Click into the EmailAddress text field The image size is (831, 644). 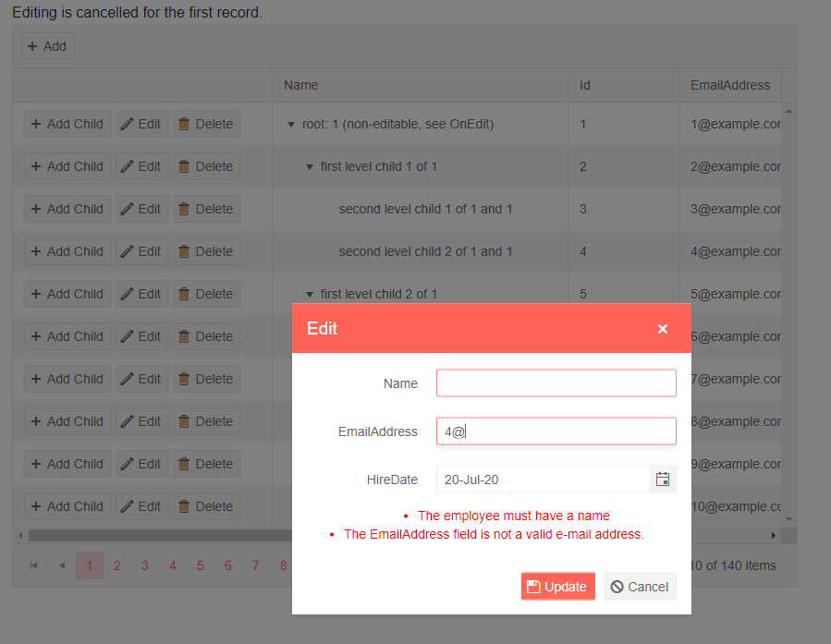(556, 431)
